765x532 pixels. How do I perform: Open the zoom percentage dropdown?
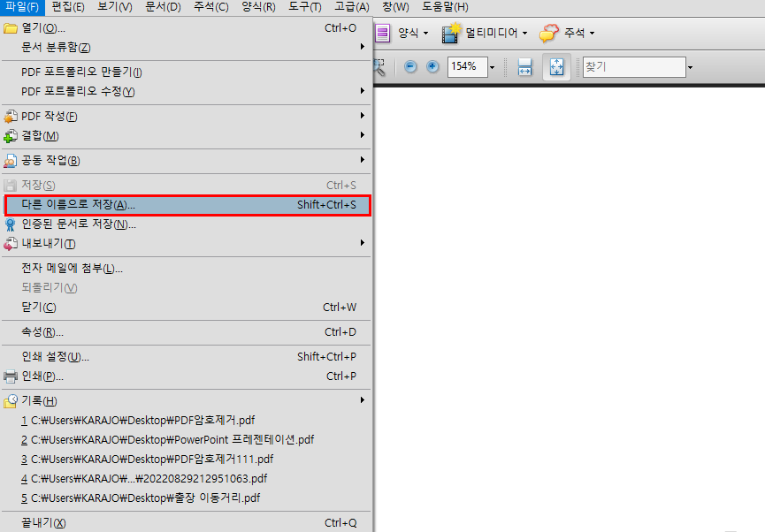pyautogui.click(x=492, y=67)
